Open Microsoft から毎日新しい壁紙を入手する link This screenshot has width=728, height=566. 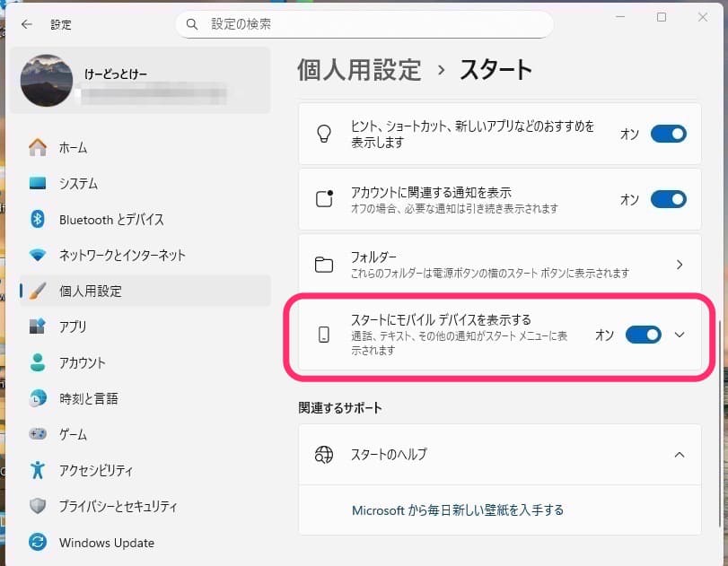[x=458, y=509]
